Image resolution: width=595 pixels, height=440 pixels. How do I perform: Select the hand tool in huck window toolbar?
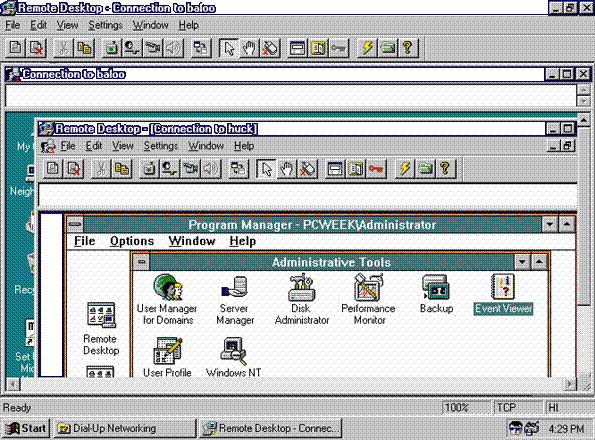(x=287, y=169)
